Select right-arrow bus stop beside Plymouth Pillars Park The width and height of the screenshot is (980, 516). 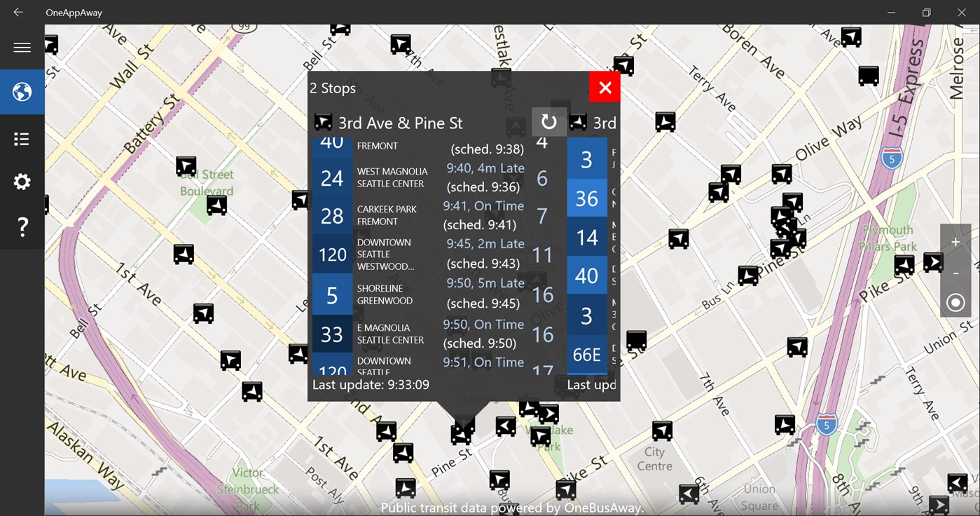tap(933, 262)
